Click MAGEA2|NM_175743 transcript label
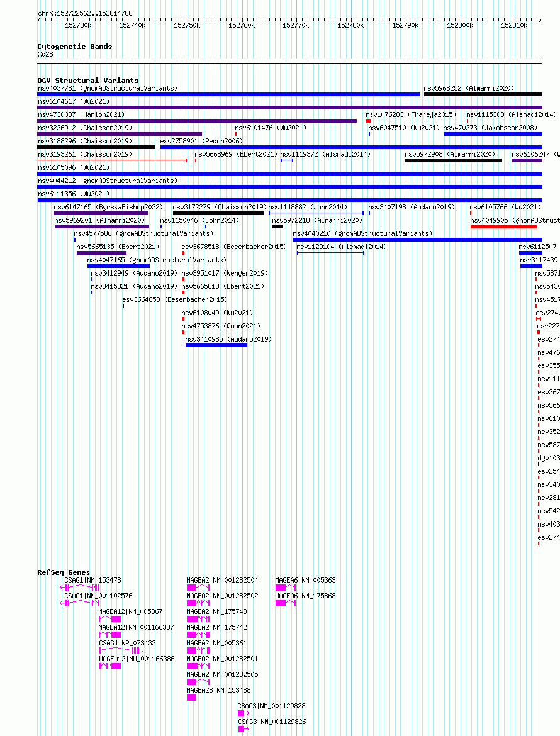This screenshot has width=560, height=736. [x=216, y=611]
